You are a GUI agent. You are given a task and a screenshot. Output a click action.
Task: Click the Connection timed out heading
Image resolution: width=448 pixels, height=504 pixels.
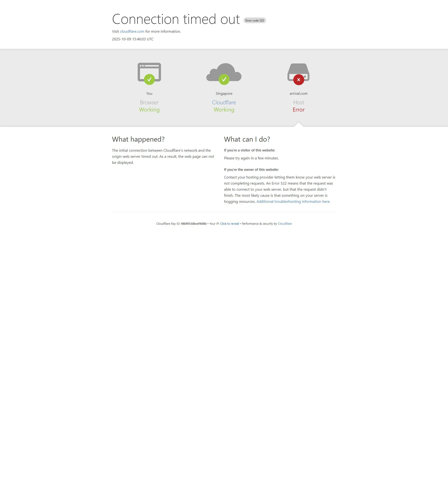[x=175, y=19]
